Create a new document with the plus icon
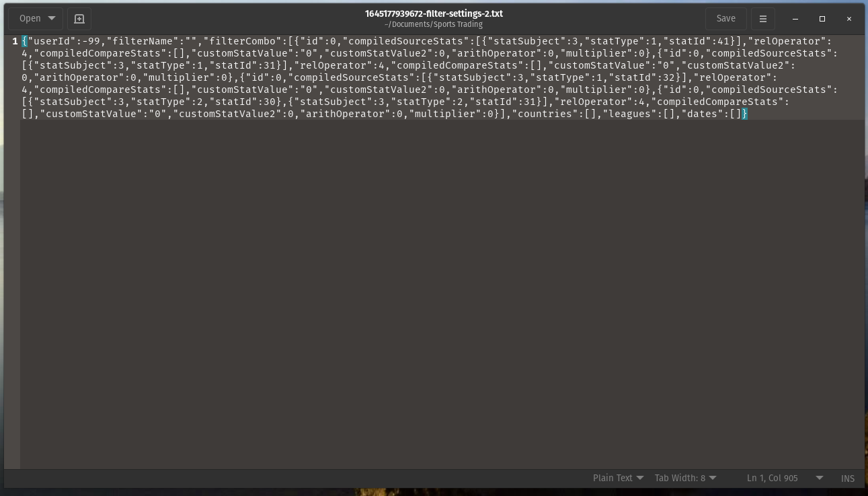 coord(79,19)
